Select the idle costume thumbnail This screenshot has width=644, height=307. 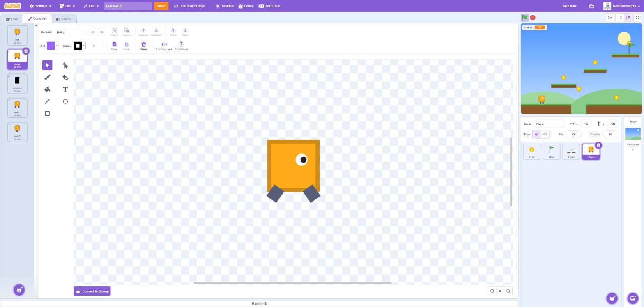pyautogui.click(x=17, y=35)
